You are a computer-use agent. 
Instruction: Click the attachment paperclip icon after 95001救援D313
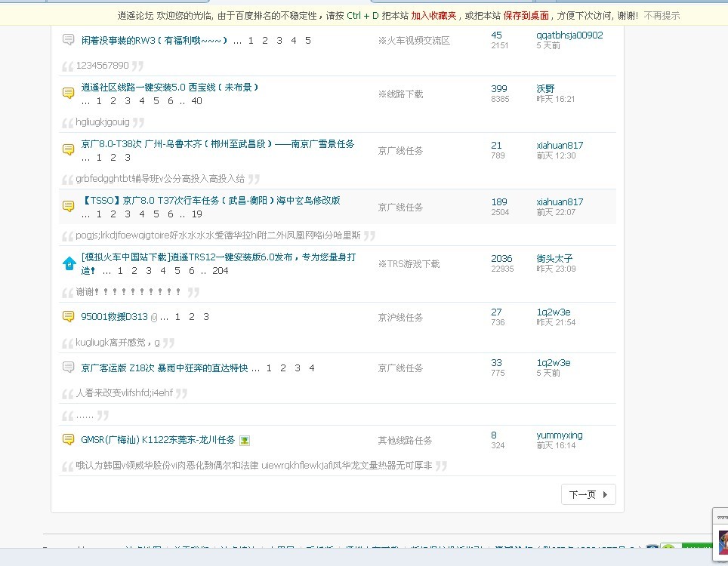[x=154, y=317]
